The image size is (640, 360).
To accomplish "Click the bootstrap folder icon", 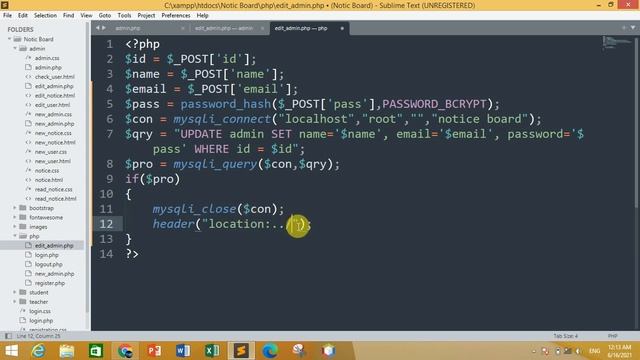I will point(23,208).
